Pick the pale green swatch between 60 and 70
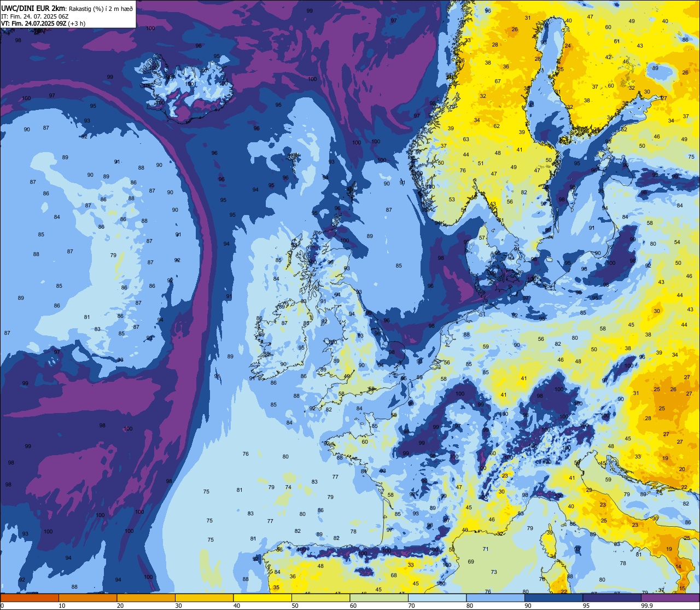This screenshot has height=610, width=700. click(x=379, y=598)
